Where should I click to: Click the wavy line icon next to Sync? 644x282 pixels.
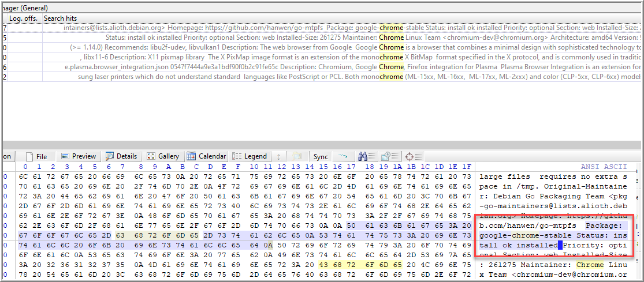[x=343, y=156]
